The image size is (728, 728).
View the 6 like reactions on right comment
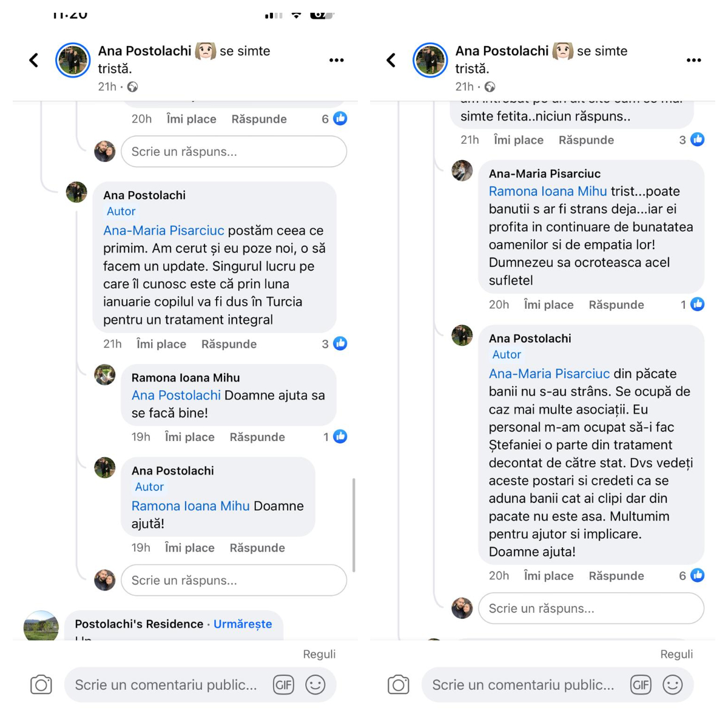point(692,575)
